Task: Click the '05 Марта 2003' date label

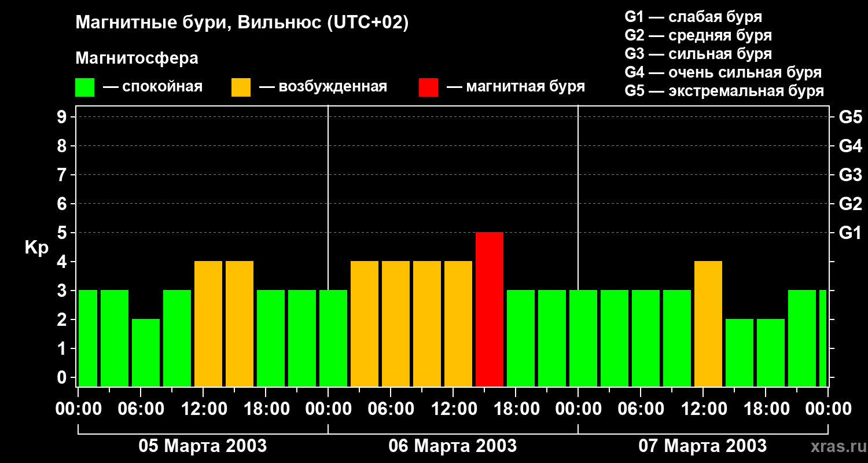Action: pyautogui.click(x=203, y=446)
